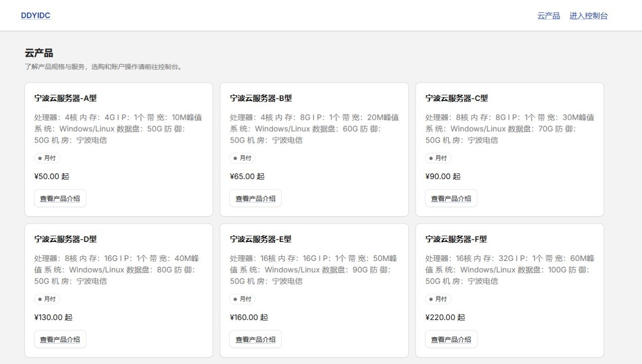Click the 月付 tag on C型 card
This screenshot has width=642, height=364.
coord(438,158)
